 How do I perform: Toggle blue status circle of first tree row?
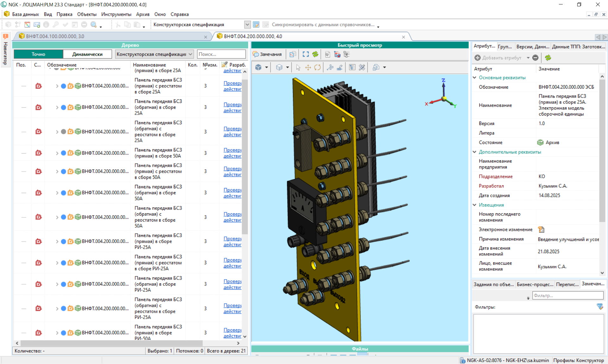[63, 86]
